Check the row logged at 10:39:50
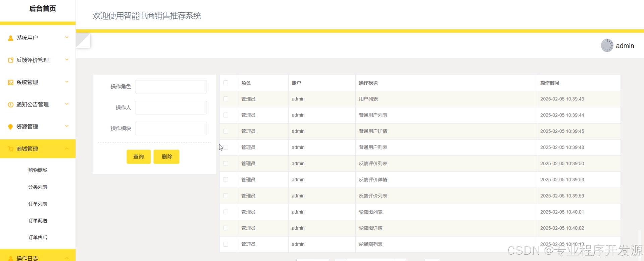This screenshot has height=261, width=644. point(226,163)
